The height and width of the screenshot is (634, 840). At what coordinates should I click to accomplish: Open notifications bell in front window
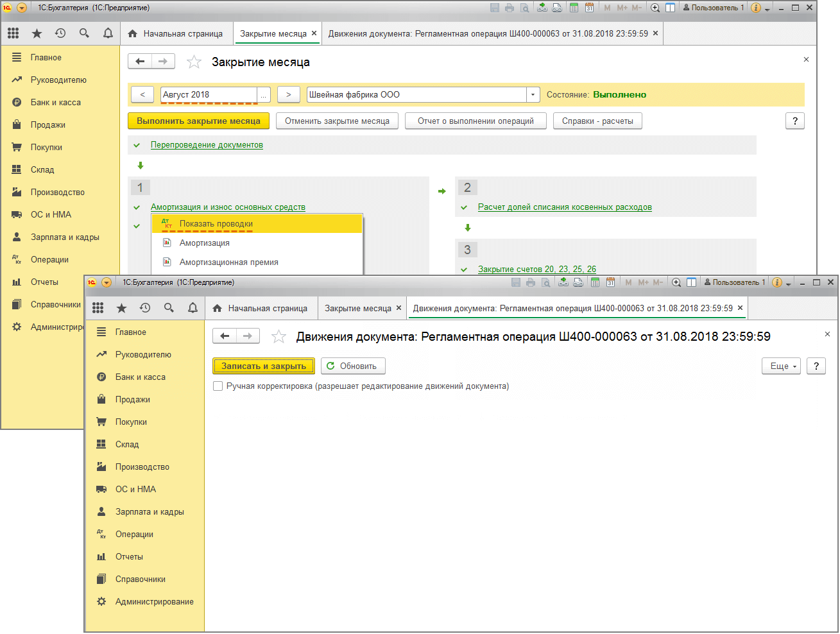pos(193,308)
